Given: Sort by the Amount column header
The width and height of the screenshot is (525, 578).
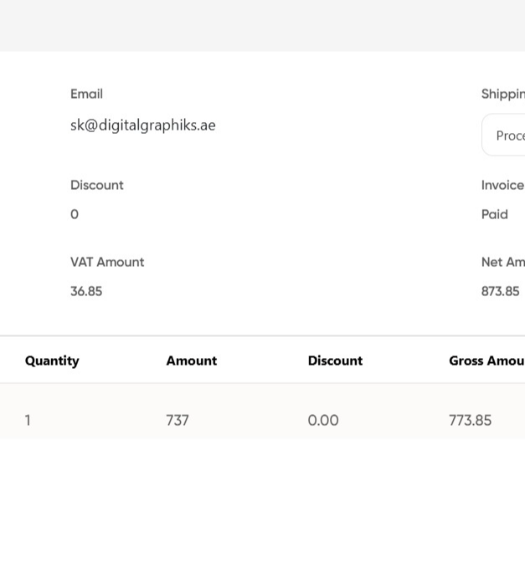Looking at the screenshot, I should tap(192, 361).
